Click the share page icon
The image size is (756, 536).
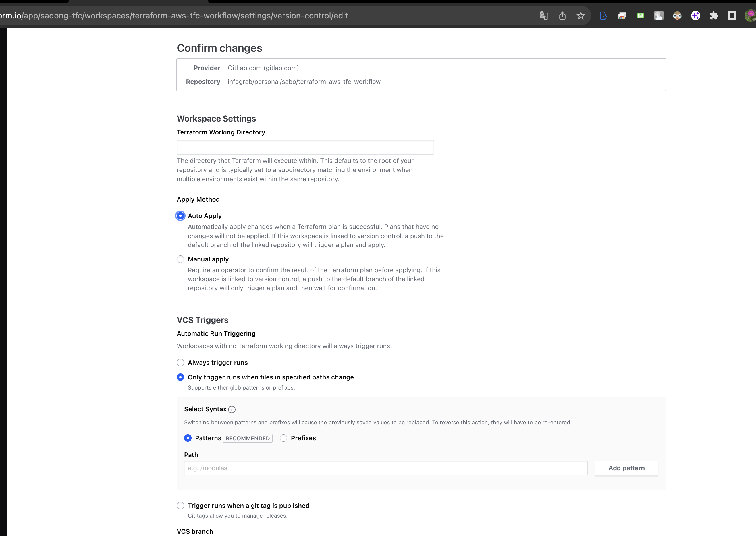click(562, 16)
